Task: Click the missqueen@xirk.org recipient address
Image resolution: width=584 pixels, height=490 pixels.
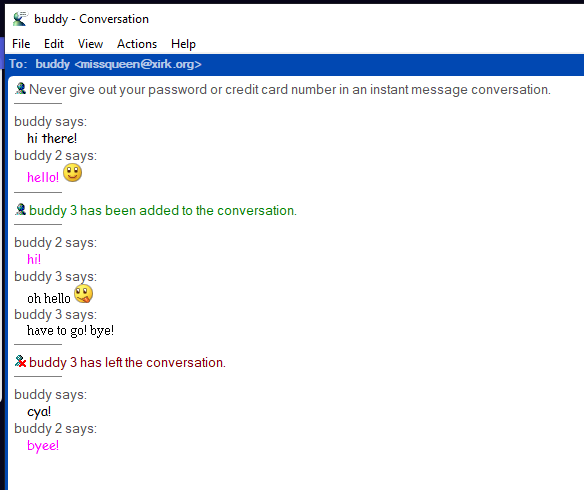Action: pyautogui.click(x=138, y=64)
